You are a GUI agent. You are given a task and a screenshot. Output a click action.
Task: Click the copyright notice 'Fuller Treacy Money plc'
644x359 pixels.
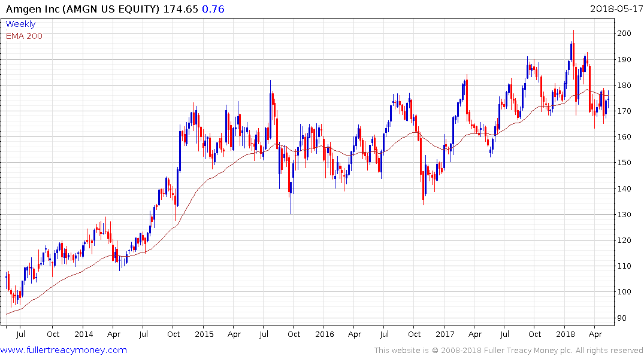tap(528, 351)
